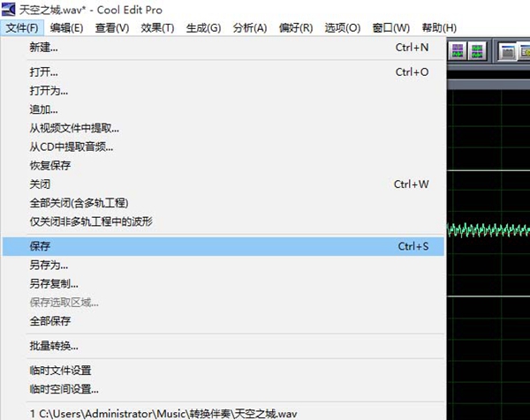
Task: Select 另存复制... menu entry
Action: coord(223,283)
